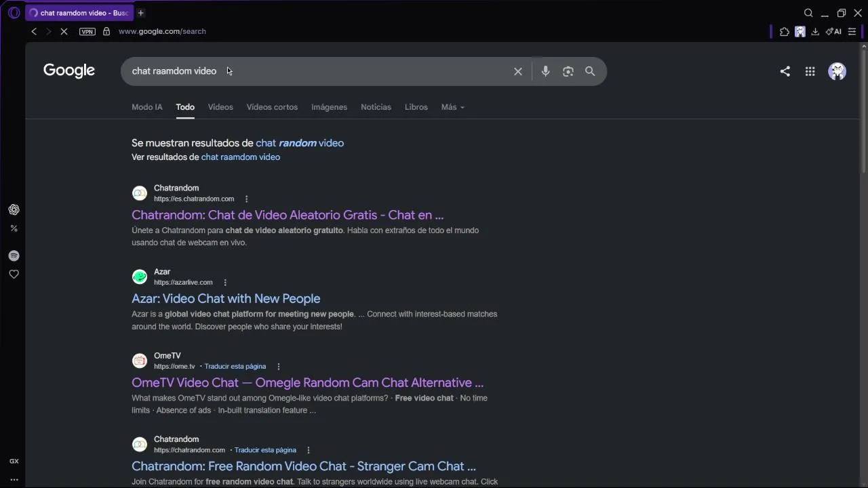Toggle the VPN badge in the address bar

click(x=87, y=31)
